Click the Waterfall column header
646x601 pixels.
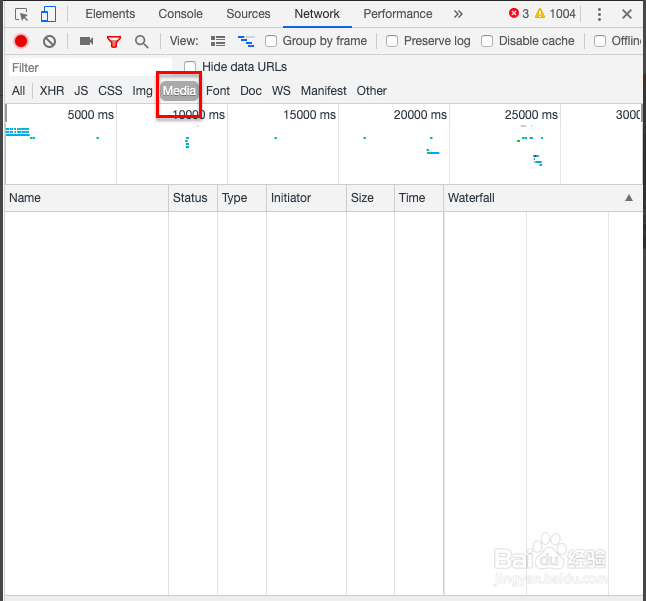543,198
